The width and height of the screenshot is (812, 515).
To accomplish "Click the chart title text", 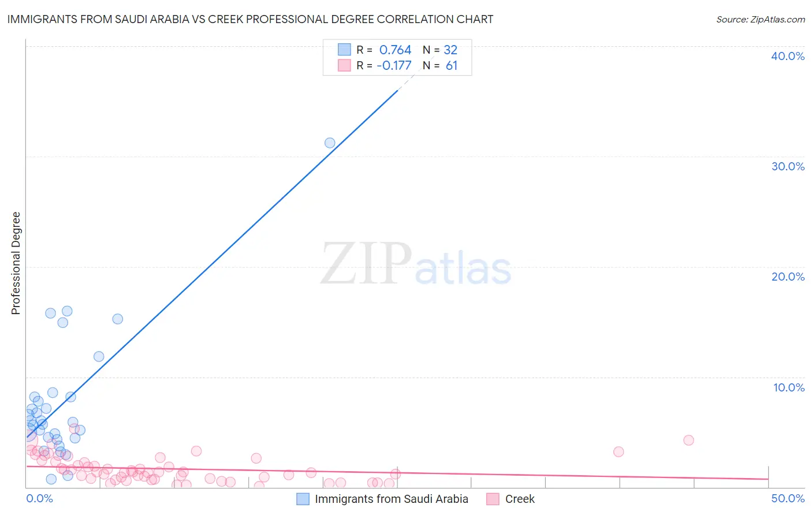I will 250,19.
